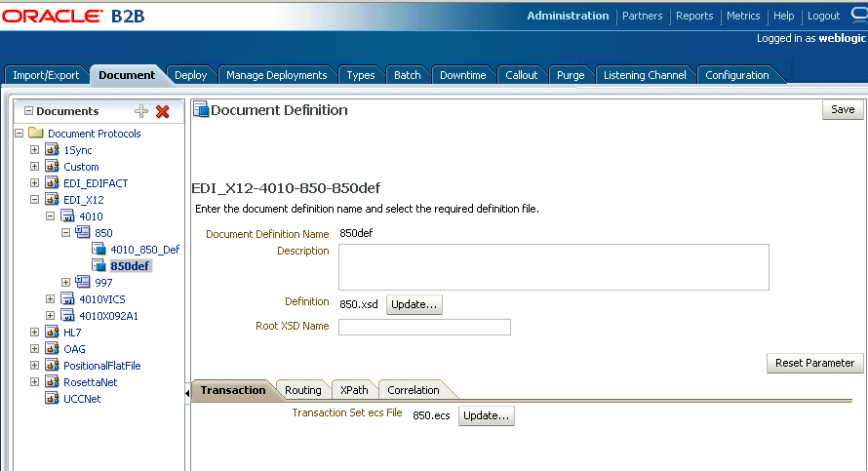
Task: Select the Purge tab
Action: tap(571, 75)
